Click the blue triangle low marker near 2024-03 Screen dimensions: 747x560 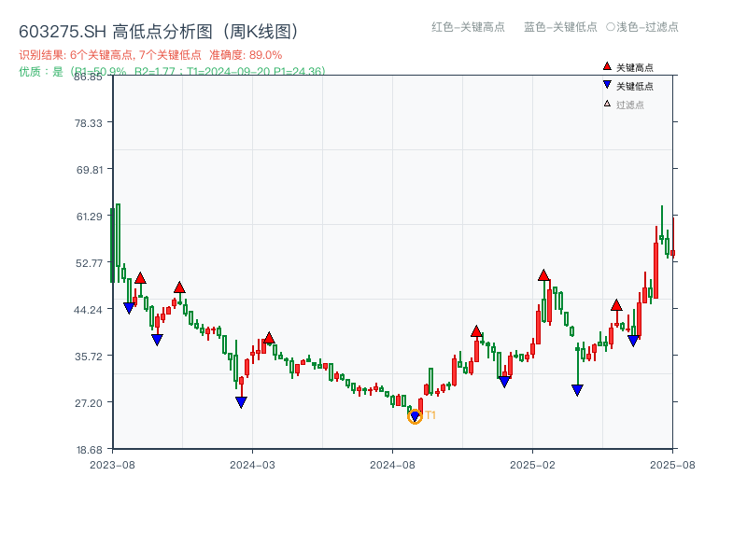coord(241,400)
